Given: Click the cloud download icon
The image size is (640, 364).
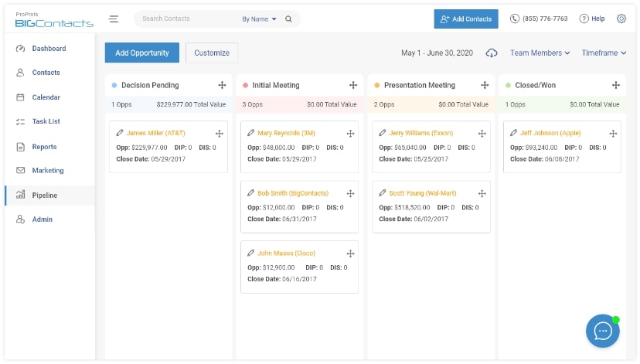Looking at the screenshot, I should [x=492, y=53].
